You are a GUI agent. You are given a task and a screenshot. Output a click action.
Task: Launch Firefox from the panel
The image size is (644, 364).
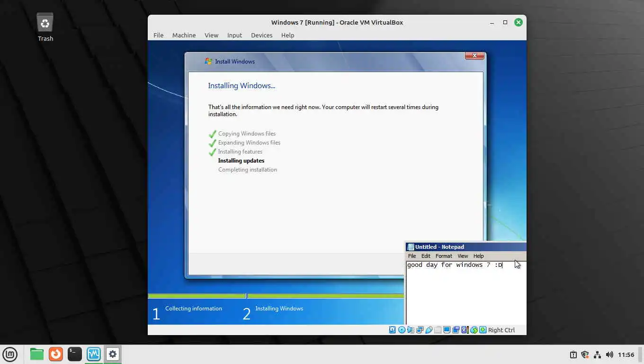[x=56, y=354]
